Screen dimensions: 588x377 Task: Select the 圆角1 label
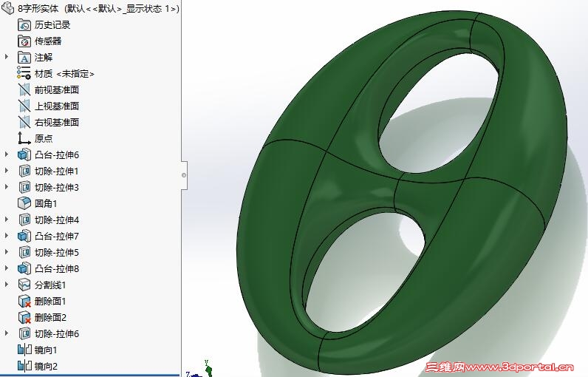(x=46, y=204)
